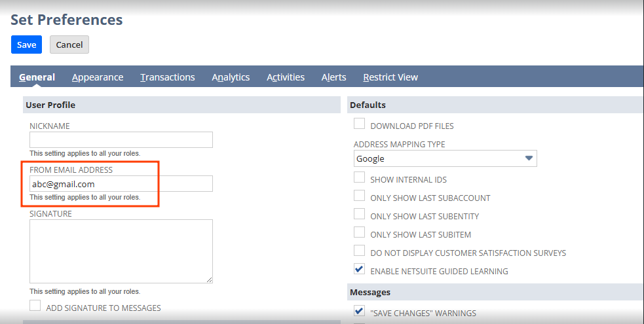Enable Add Signature to Messages checkbox
Viewport: 644px width, 324px height.
point(35,306)
